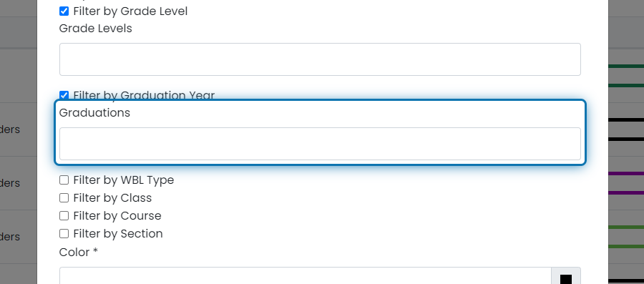The width and height of the screenshot is (644, 284).
Task: Click the Filter by Class label text
Action: (x=112, y=198)
